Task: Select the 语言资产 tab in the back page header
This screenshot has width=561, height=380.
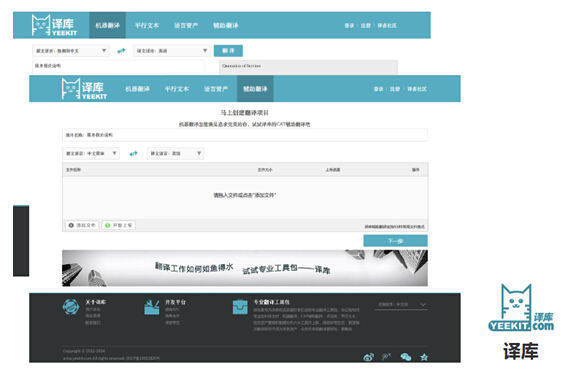Action: 186,25
